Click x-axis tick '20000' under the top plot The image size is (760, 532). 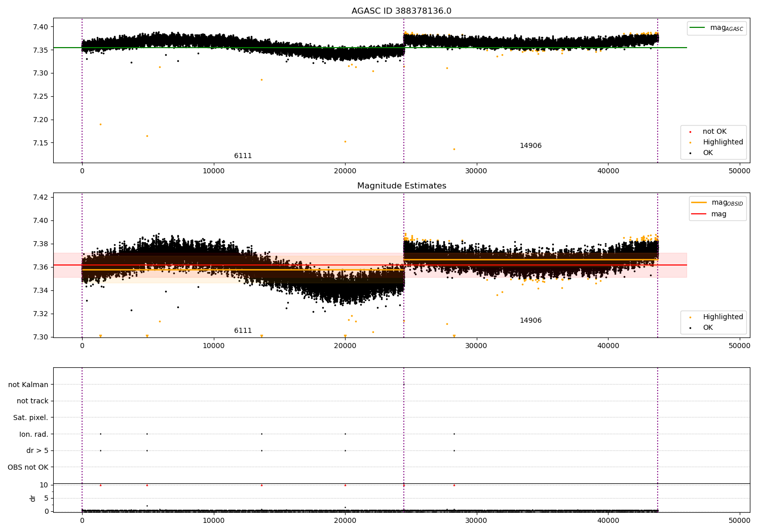(345, 171)
